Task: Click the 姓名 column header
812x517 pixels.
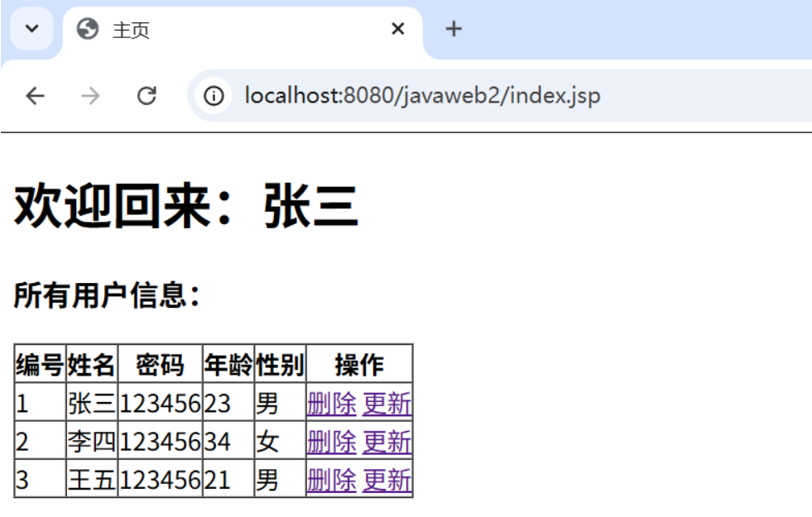Action: (92, 364)
